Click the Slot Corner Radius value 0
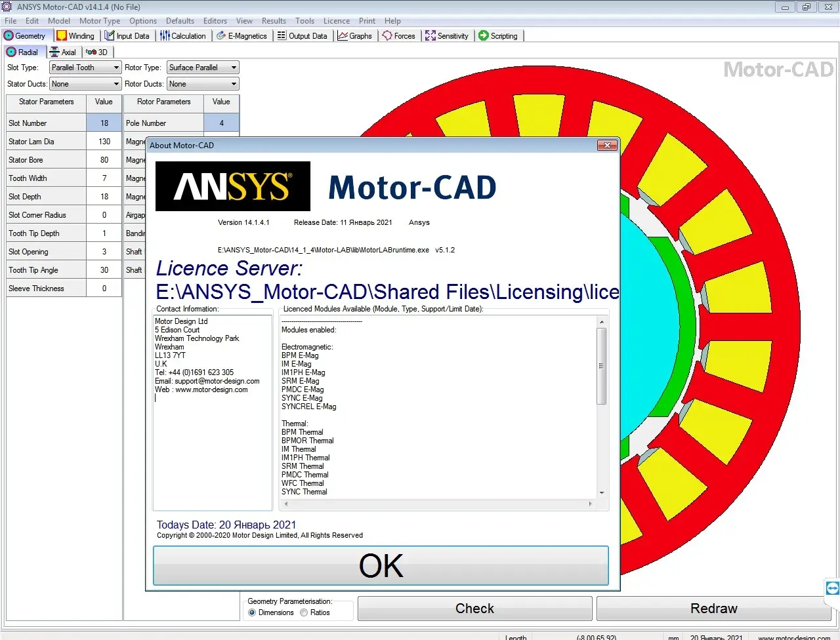 (x=104, y=215)
